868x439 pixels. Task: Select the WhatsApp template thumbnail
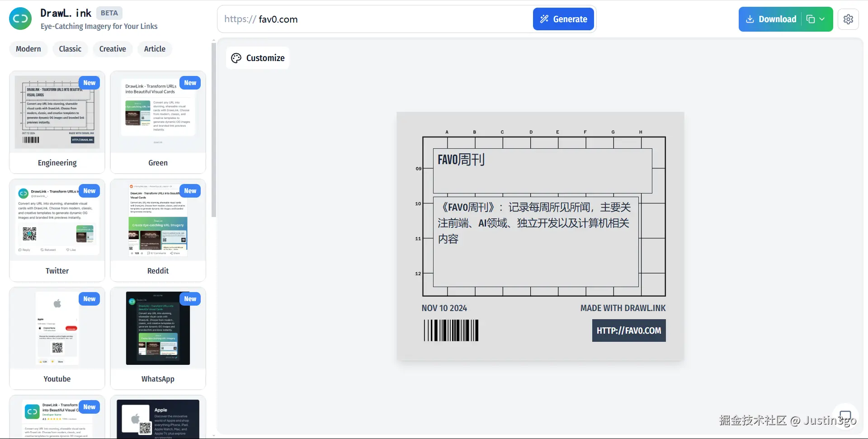point(158,329)
